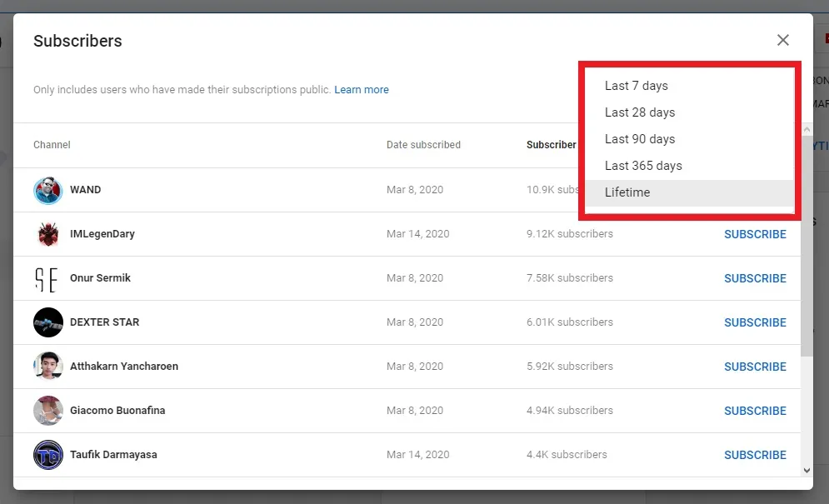
Task: Choose Last 28 days from dropdown
Action: coord(640,112)
